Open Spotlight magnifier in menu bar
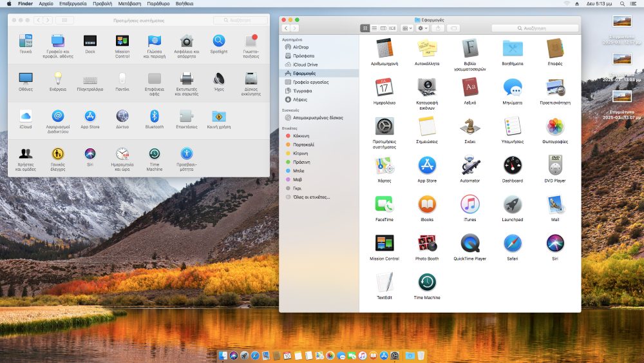Screen dimensions: 644x363 [622, 4]
